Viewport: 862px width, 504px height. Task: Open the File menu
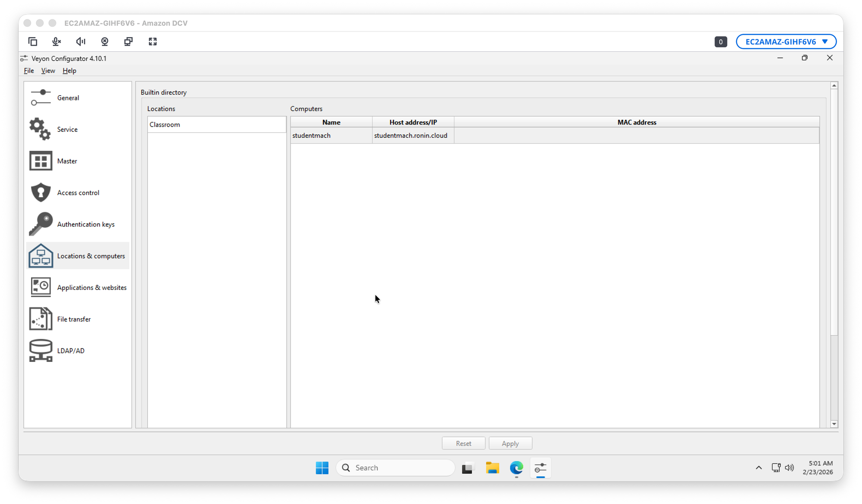pos(28,71)
